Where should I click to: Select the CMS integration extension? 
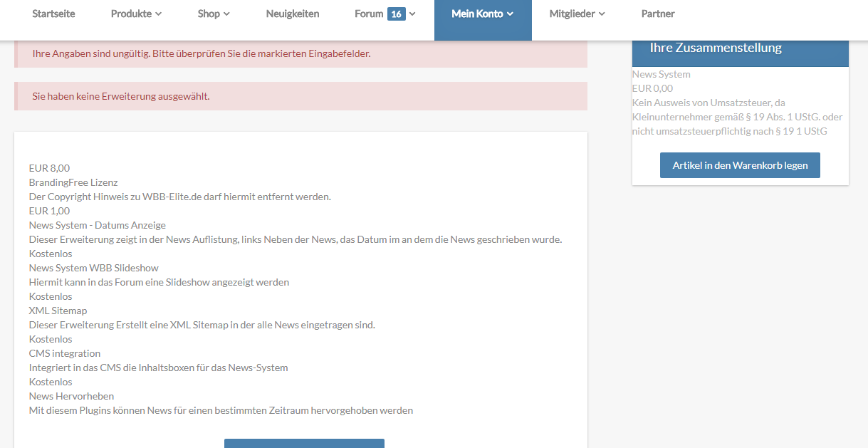coord(65,353)
